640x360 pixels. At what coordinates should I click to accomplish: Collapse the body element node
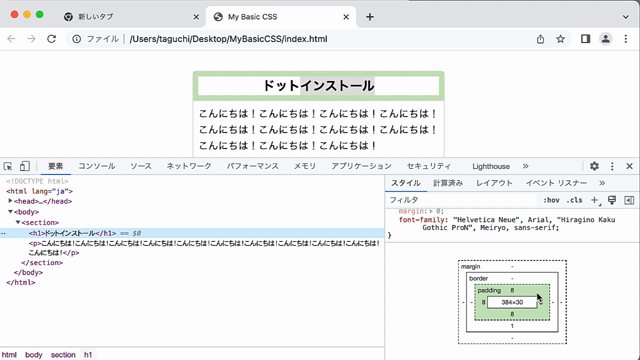(11, 211)
